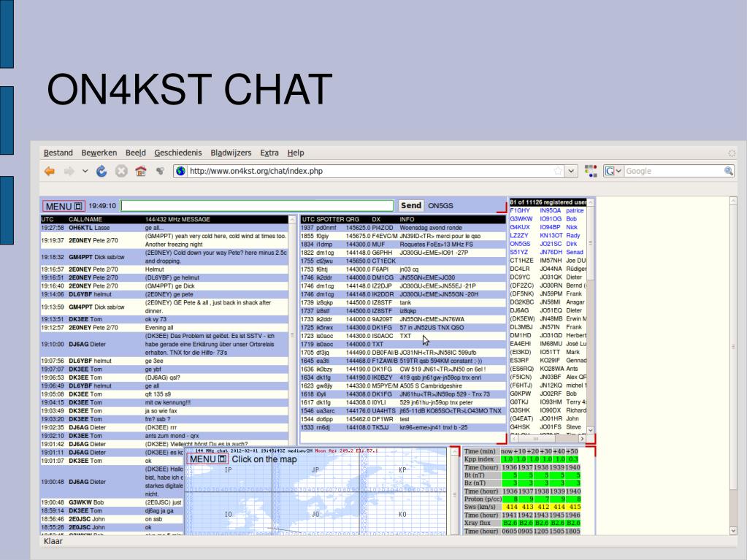Open the map panel MENU button
The width and height of the screenshot is (747, 560).
(207, 459)
